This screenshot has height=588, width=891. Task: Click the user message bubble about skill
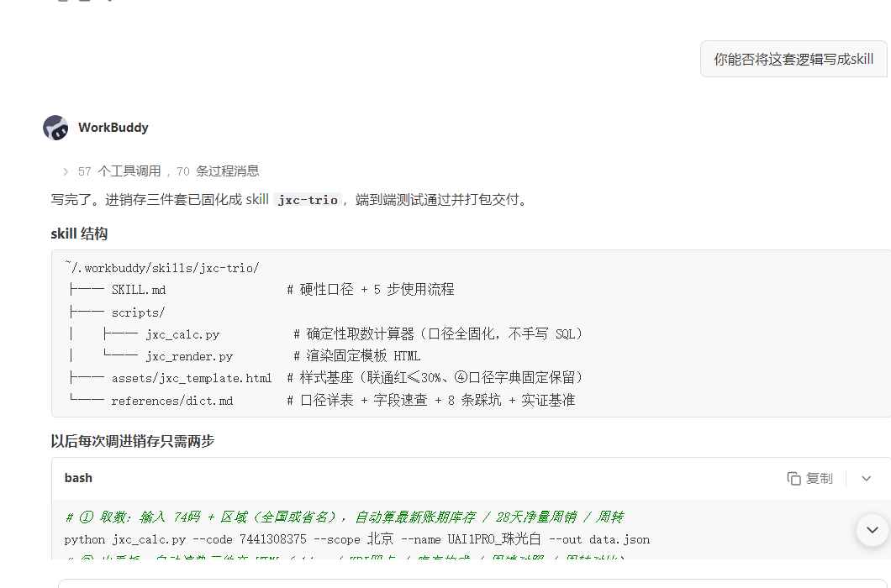pos(793,59)
